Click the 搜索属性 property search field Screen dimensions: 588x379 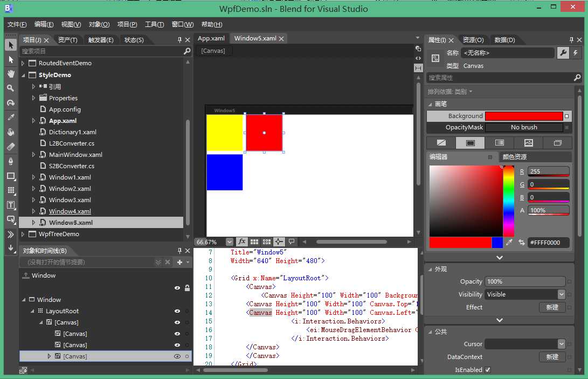coord(499,78)
